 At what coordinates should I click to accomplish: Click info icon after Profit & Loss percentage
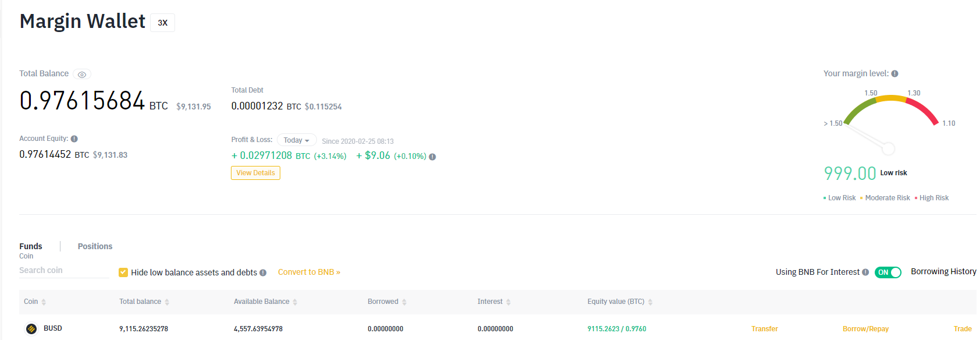(432, 157)
